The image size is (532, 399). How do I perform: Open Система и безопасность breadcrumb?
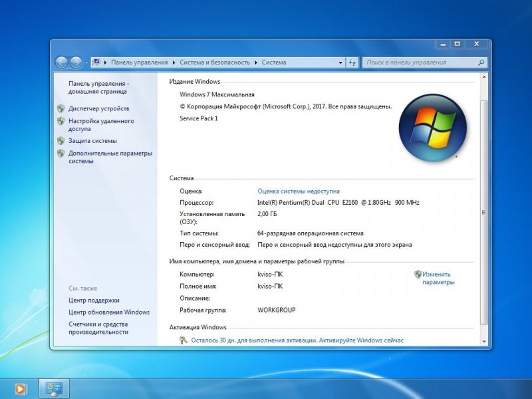[x=215, y=63]
